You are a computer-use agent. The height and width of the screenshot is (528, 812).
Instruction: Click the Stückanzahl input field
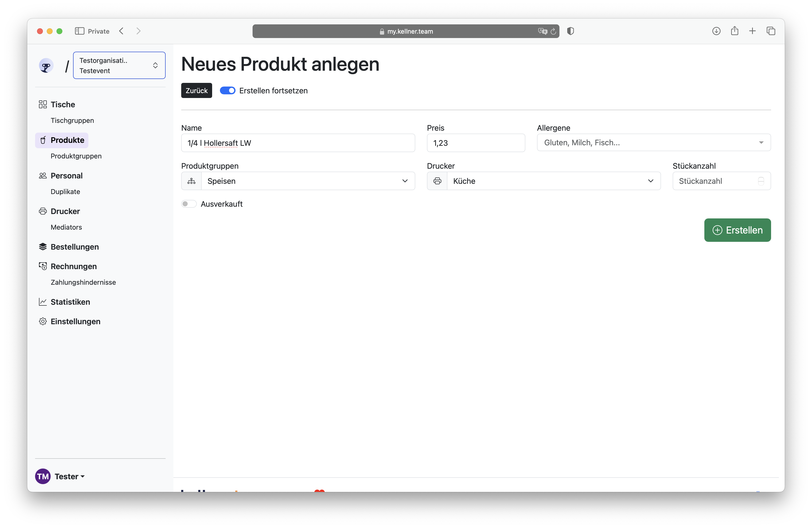tap(721, 181)
